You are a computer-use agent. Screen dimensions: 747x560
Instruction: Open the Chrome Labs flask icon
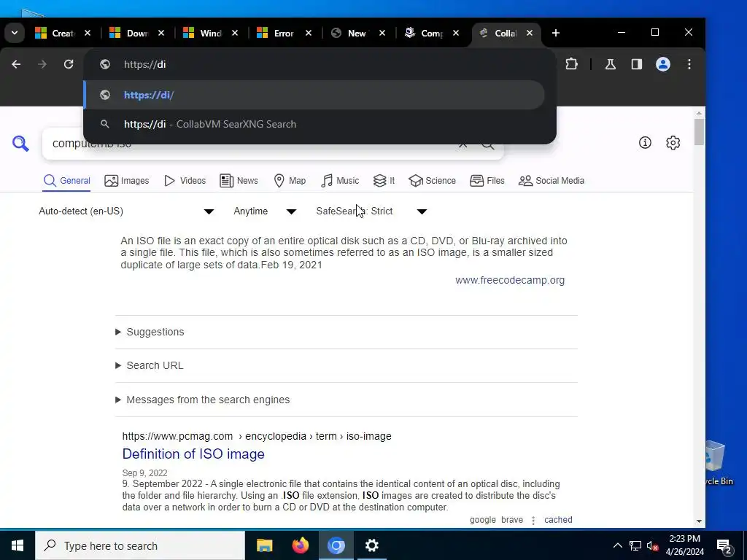(x=611, y=64)
